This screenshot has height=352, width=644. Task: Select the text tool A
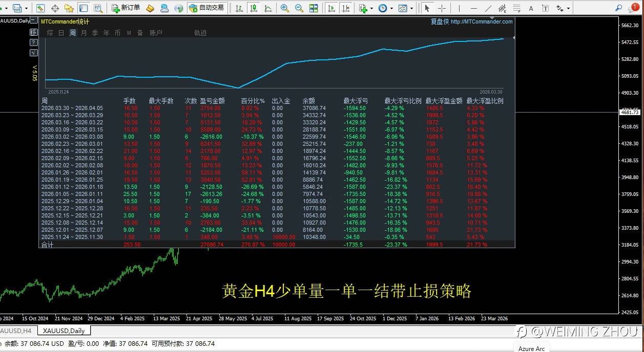pyautogui.click(x=531, y=8)
